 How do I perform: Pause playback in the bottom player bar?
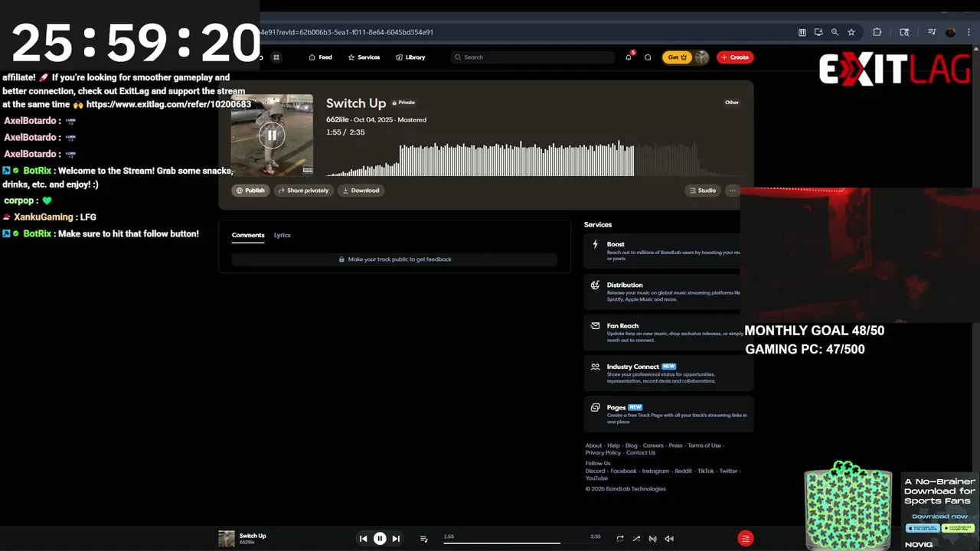click(380, 539)
